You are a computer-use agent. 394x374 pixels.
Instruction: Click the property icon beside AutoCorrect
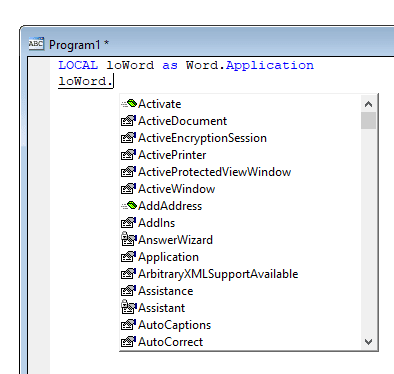tap(128, 342)
